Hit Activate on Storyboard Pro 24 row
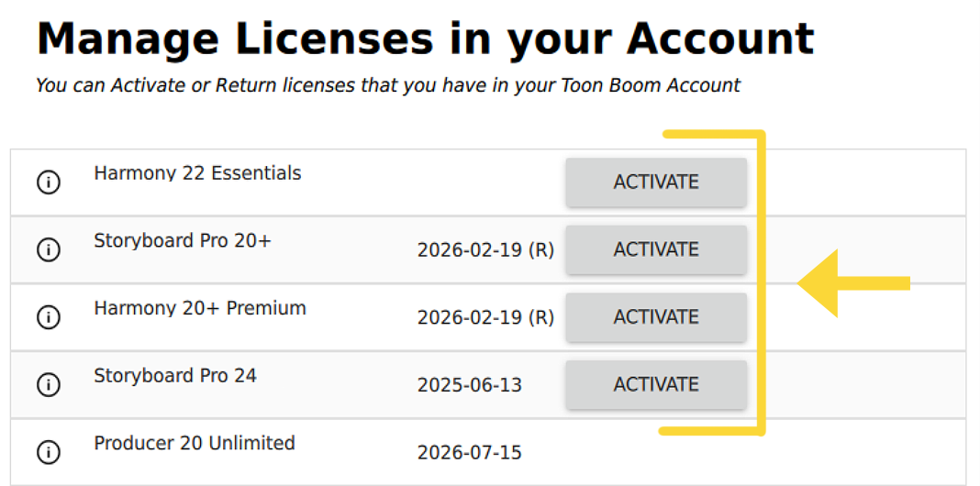The image size is (980, 486). coord(655,384)
